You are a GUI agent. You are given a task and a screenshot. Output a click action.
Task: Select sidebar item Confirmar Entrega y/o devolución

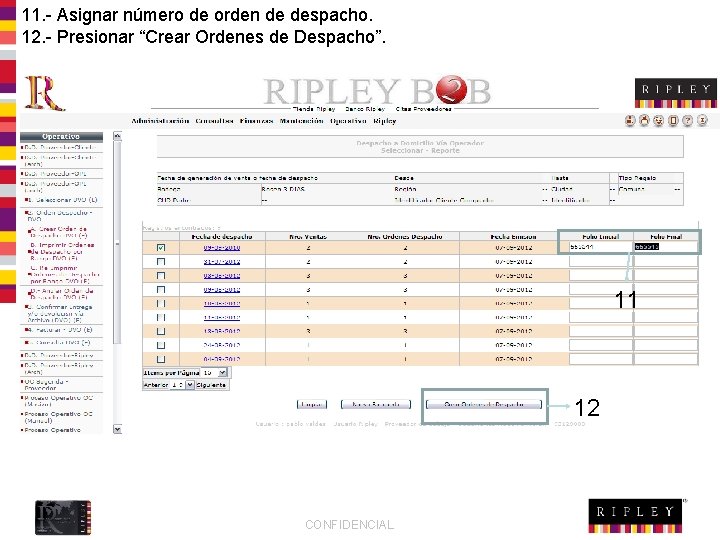[60, 313]
